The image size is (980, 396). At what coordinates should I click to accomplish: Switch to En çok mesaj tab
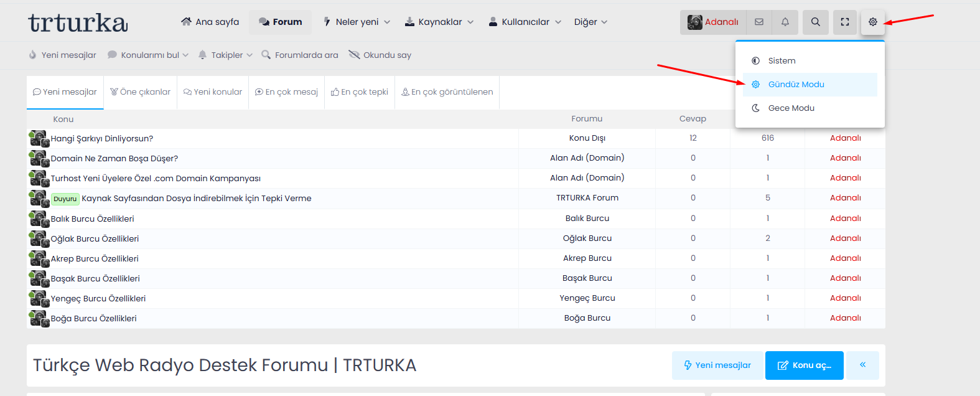[x=287, y=92]
